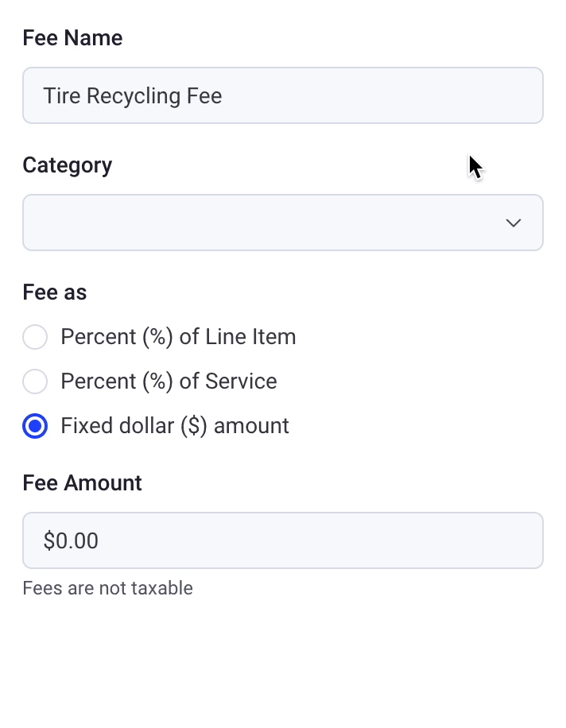Focus the Fee Amount field showing $0.00
Viewport: 566px width, 728px height.
pos(283,540)
